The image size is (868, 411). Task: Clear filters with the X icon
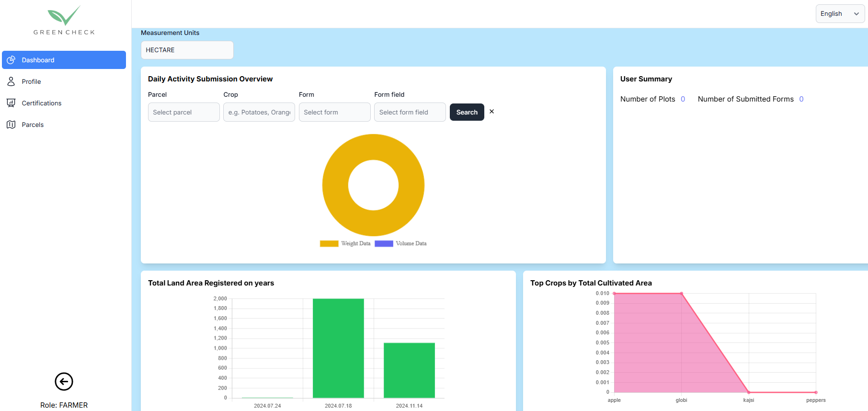(491, 112)
